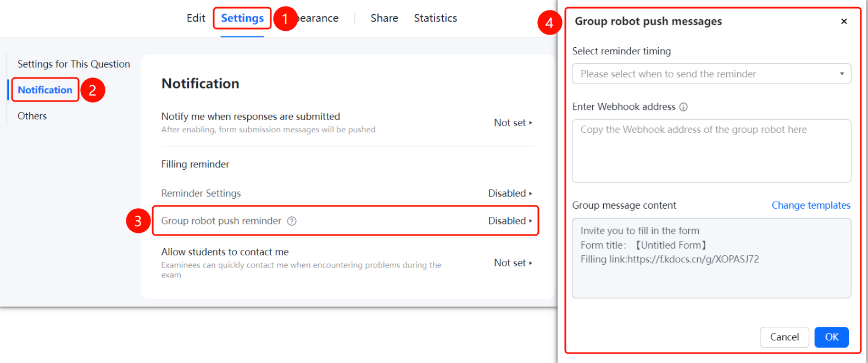
Task: Click the Group message content label
Action: click(624, 205)
